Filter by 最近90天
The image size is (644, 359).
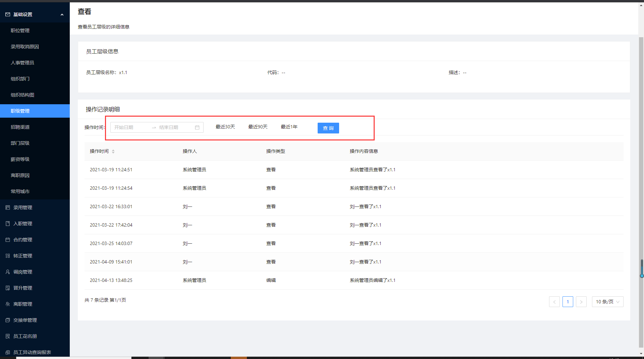click(258, 127)
